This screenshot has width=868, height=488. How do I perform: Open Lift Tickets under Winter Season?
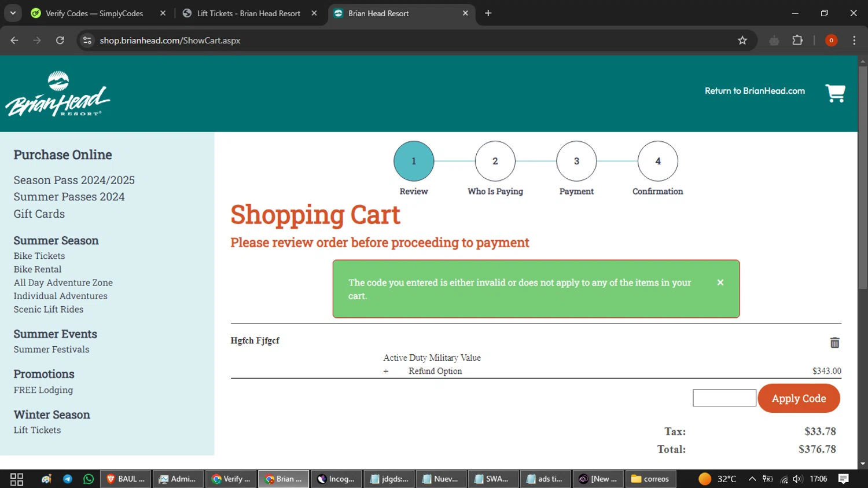37,430
